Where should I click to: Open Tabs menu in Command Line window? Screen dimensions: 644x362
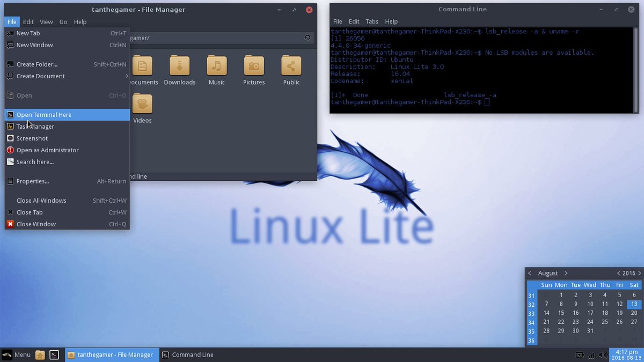pyautogui.click(x=372, y=21)
